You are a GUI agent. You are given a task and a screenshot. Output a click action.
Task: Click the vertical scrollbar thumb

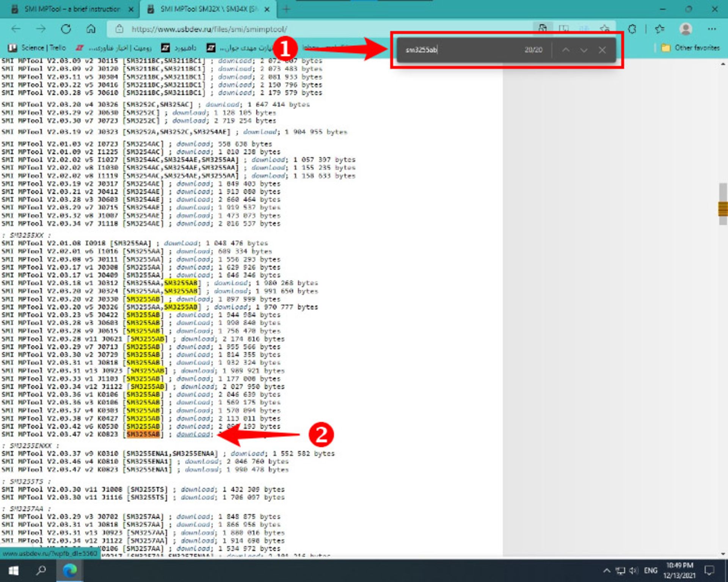tap(723, 204)
